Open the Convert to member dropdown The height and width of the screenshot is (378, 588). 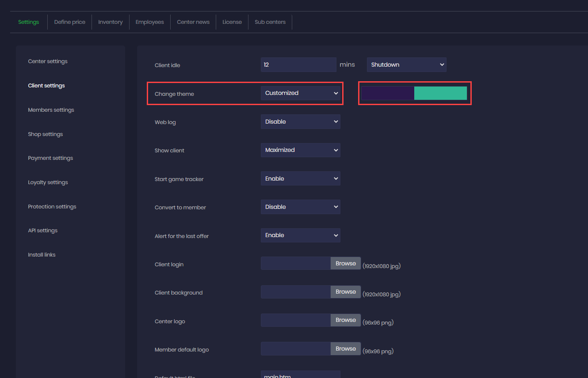tap(300, 207)
